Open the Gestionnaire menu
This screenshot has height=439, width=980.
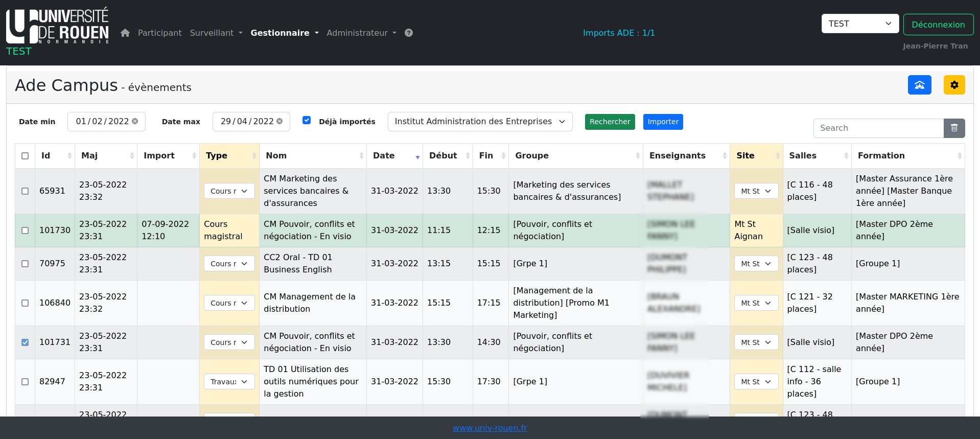[284, 33]
